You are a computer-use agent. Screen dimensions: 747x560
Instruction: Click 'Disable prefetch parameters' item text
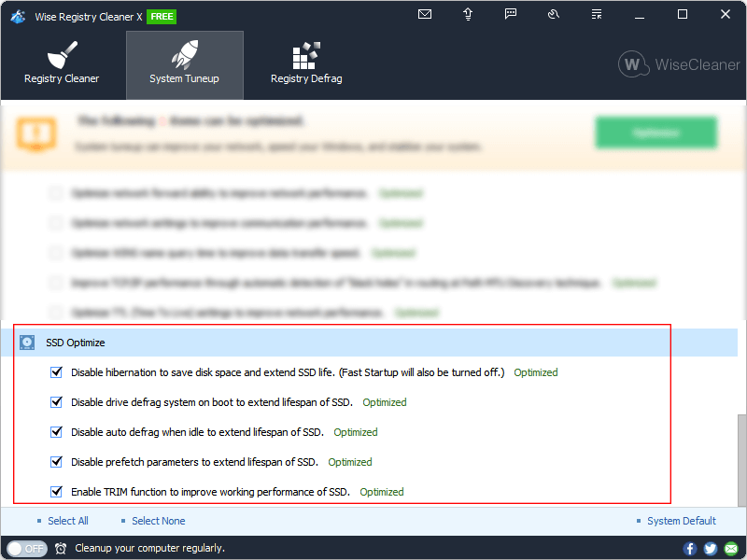pyautogui.click(x=194, y=462)
